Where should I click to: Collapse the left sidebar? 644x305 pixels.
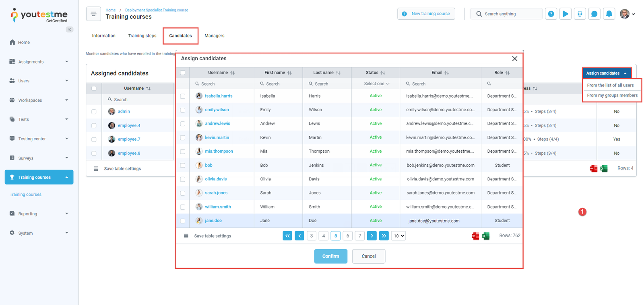(x=70, y=29)
